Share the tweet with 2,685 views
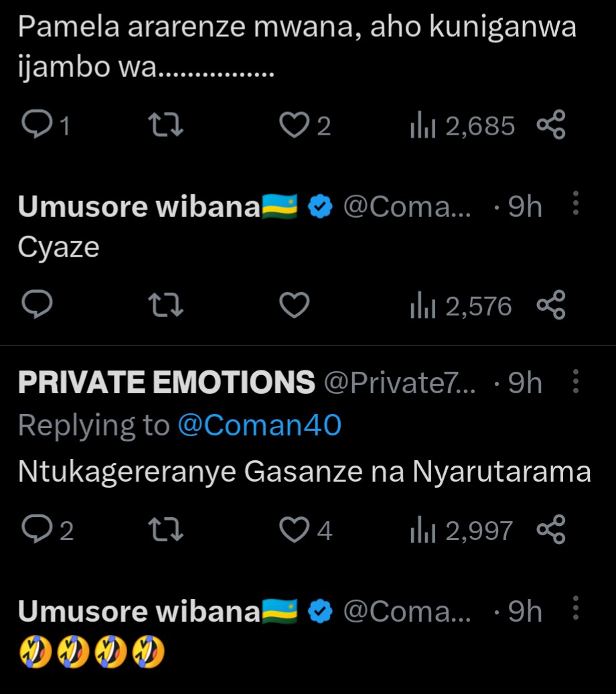Image resolution: width=616 pixels, height=694 pixels. [552, 125]
